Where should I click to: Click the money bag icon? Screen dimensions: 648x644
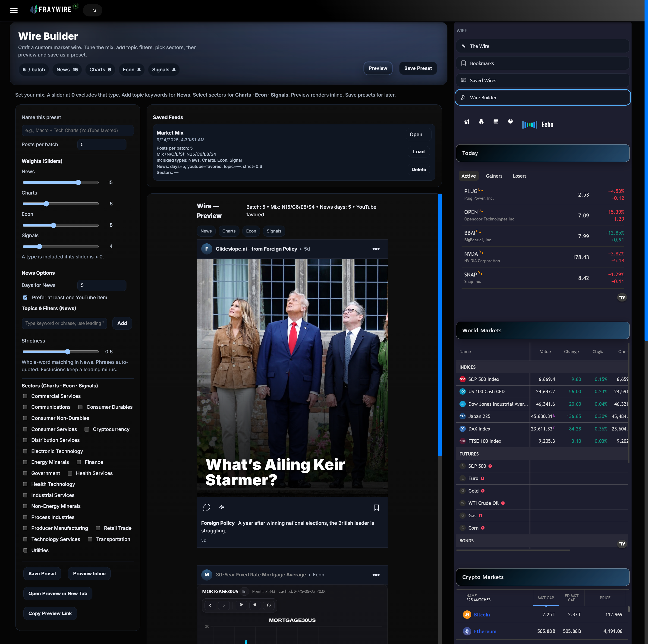point(481,121)
